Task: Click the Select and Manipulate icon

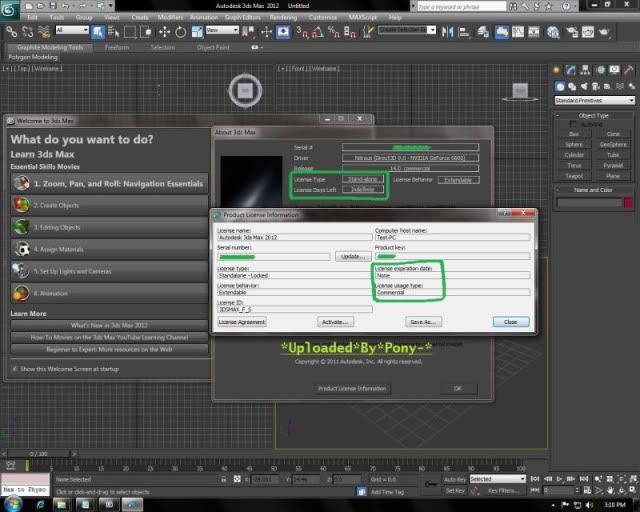Action: pyautogui.click(x=266, y=32)
